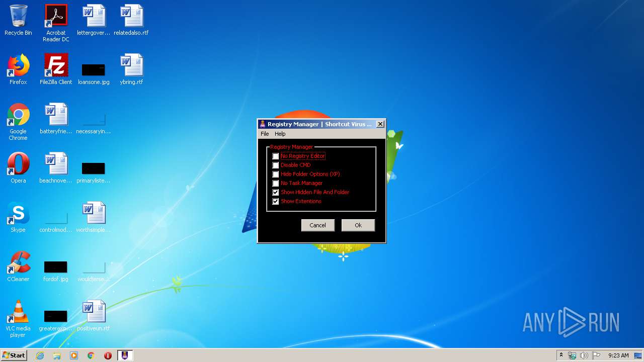The image size is (644, 362).
Task: Click the Show Desktop button
Action: click(x=638, y=355)
